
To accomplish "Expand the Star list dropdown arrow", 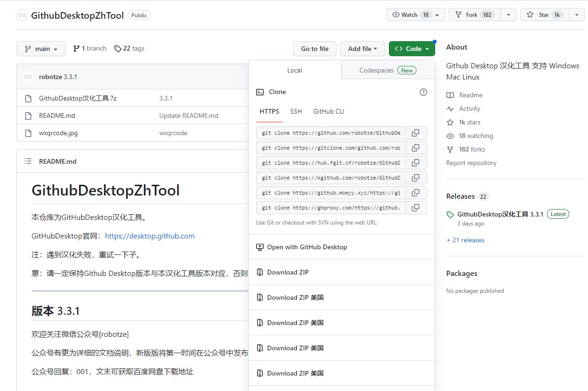I will coord(576,15).
